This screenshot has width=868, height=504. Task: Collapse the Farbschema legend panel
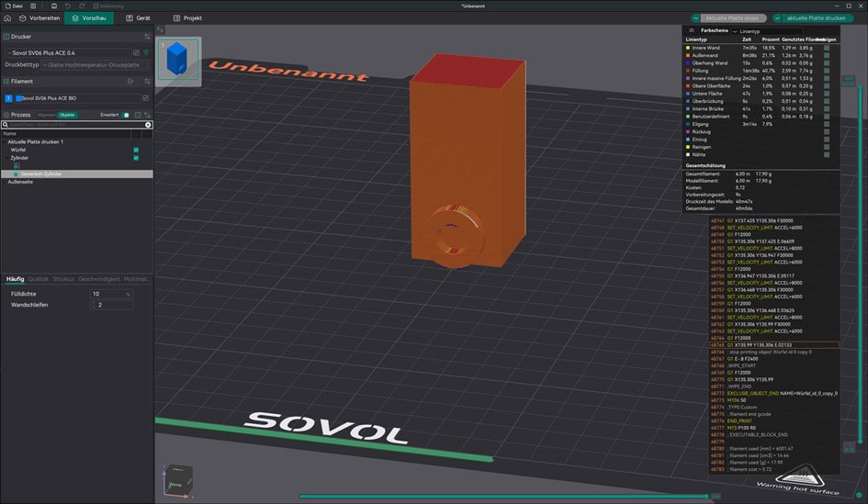pyautogui.click(x=692, y=30)
